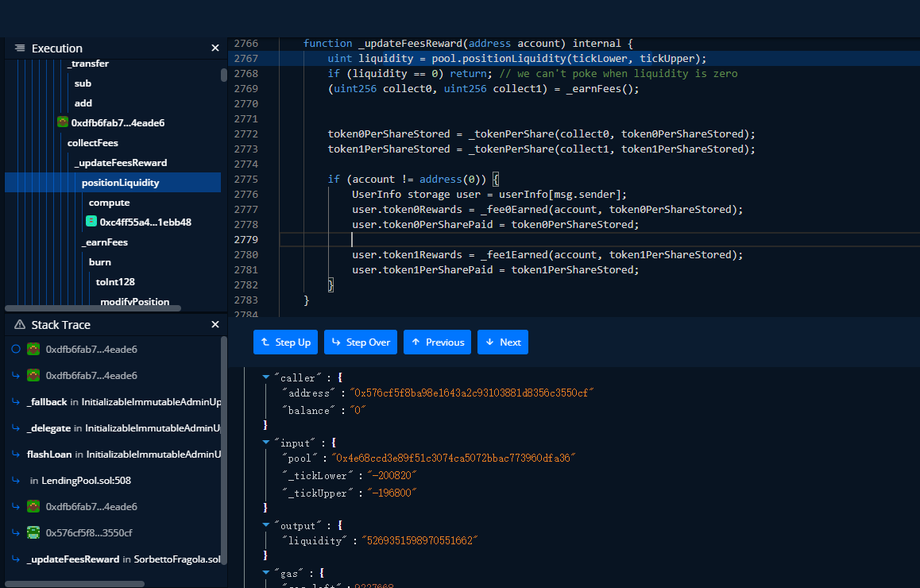Click first _tokenPerShare call on line 2772
The height and width of the screenshot is (588, 920).
[511, 134]
